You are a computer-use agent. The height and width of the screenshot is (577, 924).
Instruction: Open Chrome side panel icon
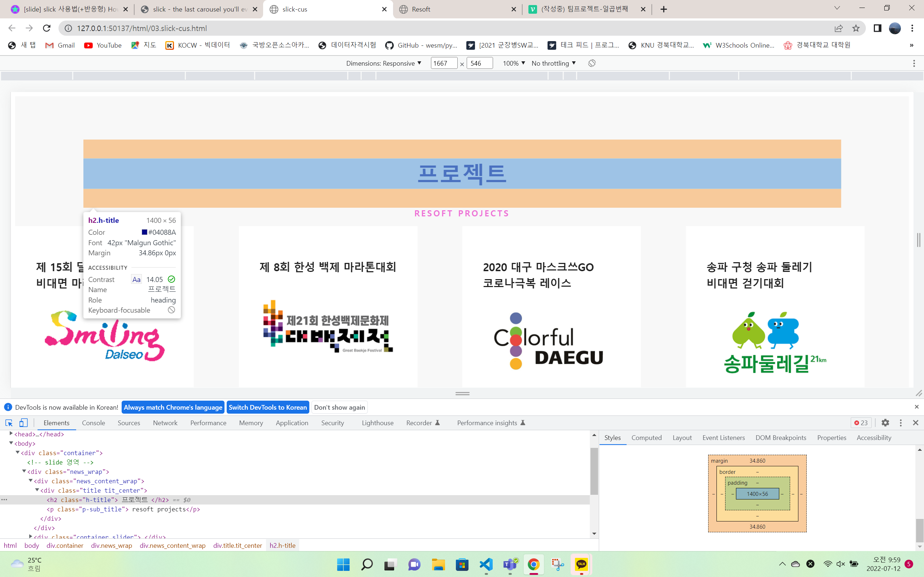pos(877,28)
